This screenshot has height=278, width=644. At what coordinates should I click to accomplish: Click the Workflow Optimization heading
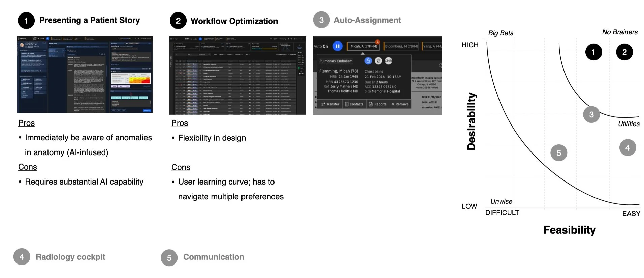(x=234, y=21)
